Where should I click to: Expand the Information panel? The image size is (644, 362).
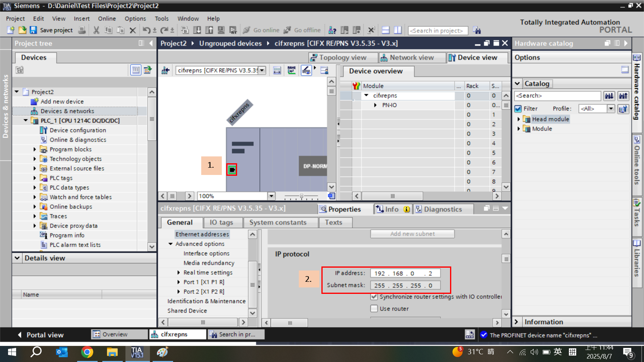click(x=517, y=322)
